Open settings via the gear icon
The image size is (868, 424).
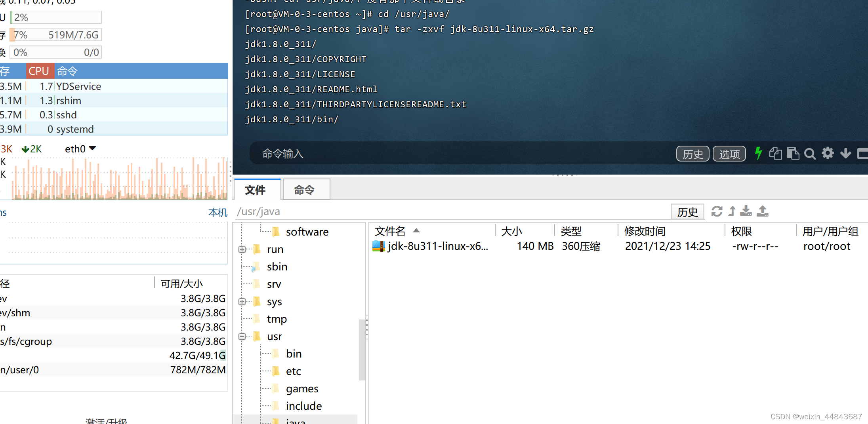point(828,154)
